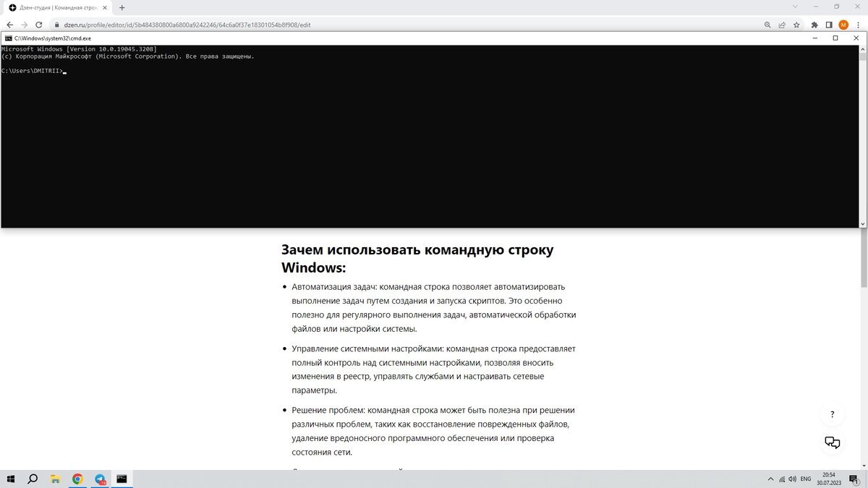Click cmd scrollbar up arrow

(x=862, y=48)
